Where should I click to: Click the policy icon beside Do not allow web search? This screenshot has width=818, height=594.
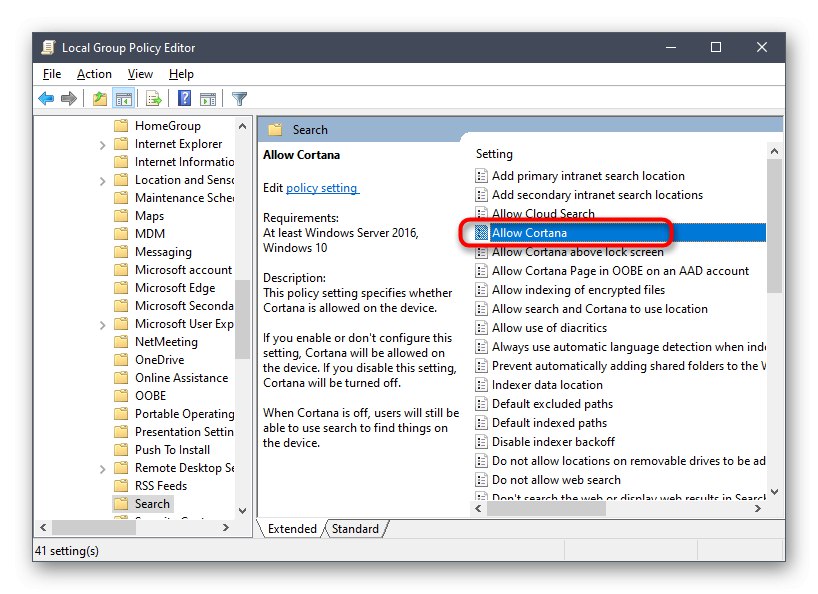(x=482, y=480)
